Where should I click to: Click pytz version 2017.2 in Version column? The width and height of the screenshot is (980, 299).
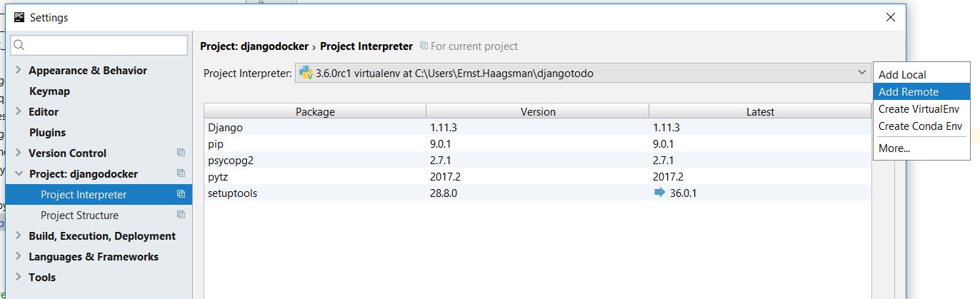click(x=446, y=176)
